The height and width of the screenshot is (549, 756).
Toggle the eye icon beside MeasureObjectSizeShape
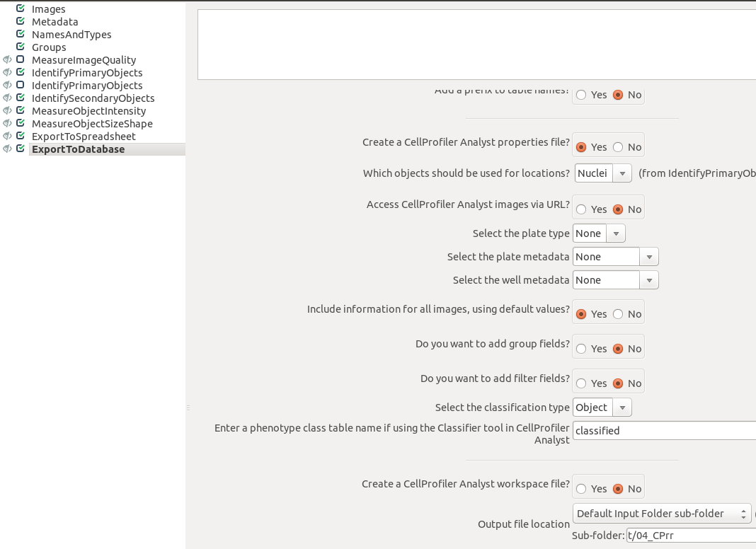click(7, 123)
